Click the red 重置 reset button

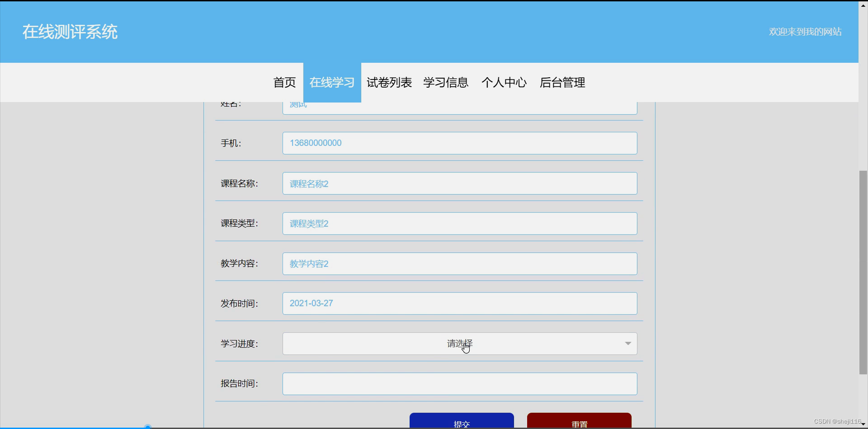click(x=579, y=423)
